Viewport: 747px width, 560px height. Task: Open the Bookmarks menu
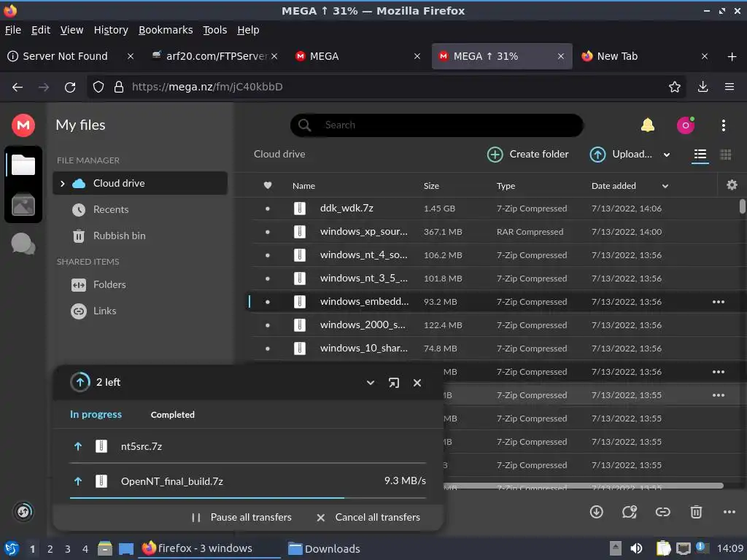(166, 30)
